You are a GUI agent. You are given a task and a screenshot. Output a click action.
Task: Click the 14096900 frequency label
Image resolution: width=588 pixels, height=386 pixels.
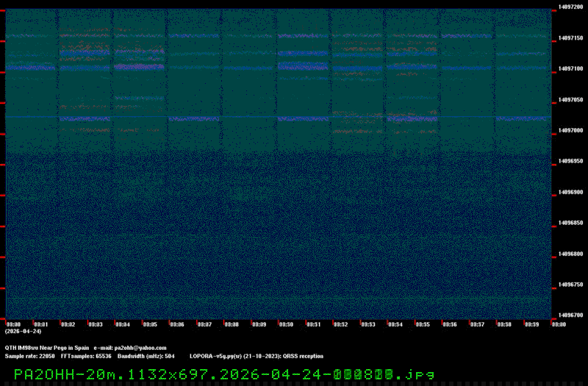point(571,193)
